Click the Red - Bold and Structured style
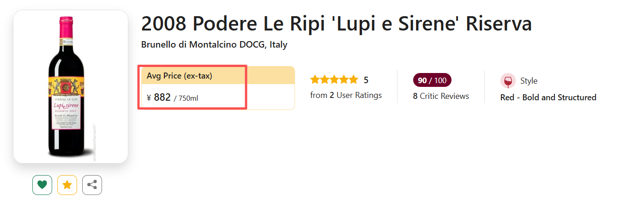The image size is (644, 201). pyautogui.click(x=548, y=97)
